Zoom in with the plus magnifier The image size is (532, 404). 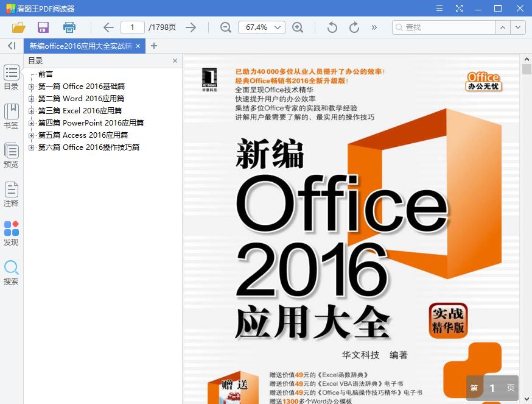[x=298, y=27]
